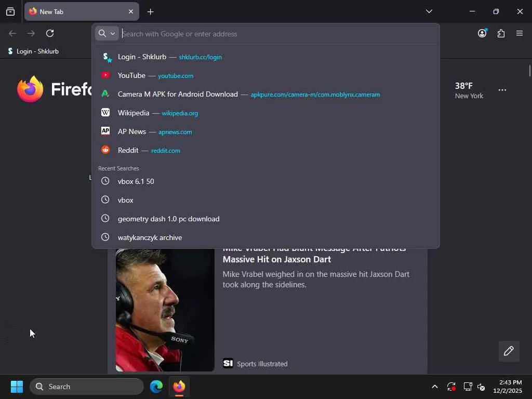The width and height of the screenshot is (532, 399).
Task: Open the Login - Shklurb bookmark
Action: (x=33, y=51)
